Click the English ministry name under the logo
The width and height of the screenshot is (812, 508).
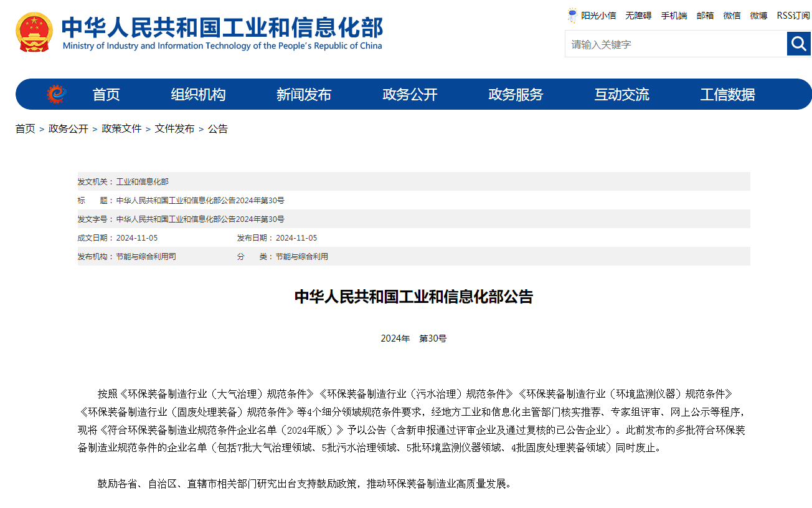222,46
